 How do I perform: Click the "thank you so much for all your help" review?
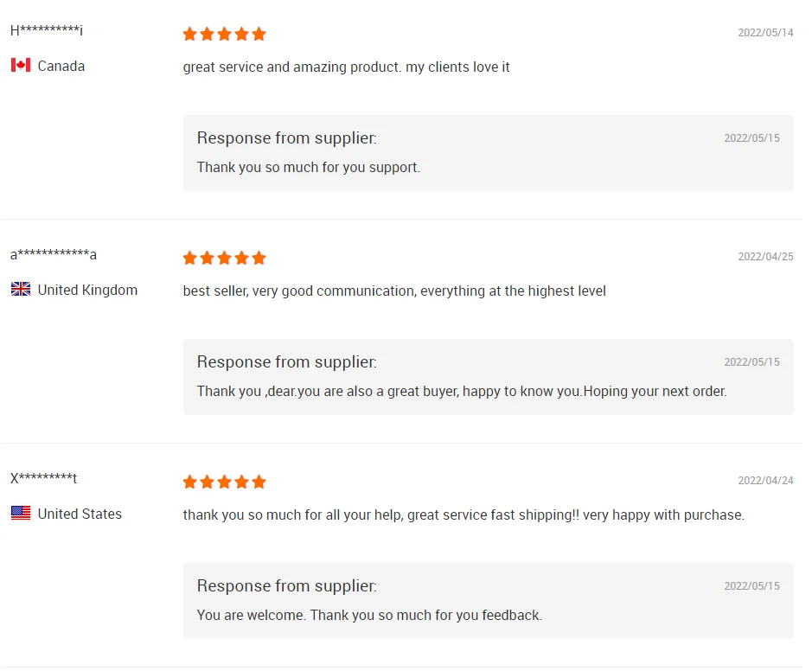(x=464, y=514)
